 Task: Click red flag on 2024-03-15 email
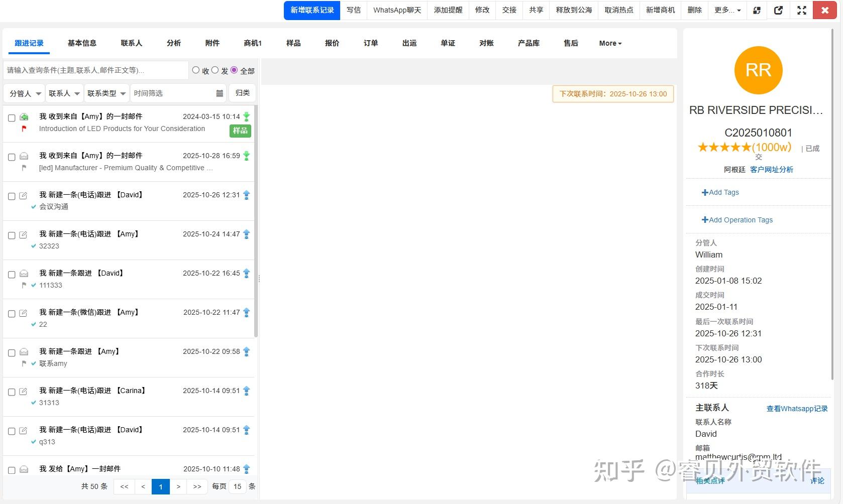click(x=24, y=129)
